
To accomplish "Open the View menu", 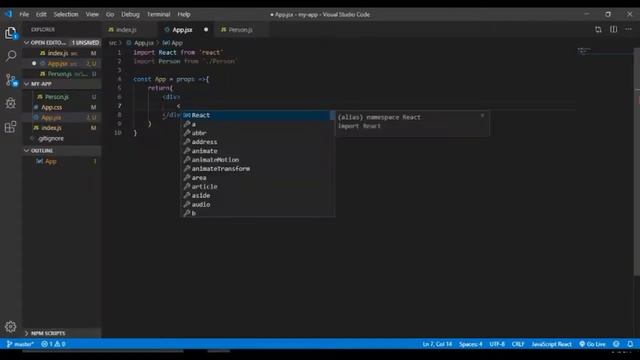I will [x=92, y=14].
